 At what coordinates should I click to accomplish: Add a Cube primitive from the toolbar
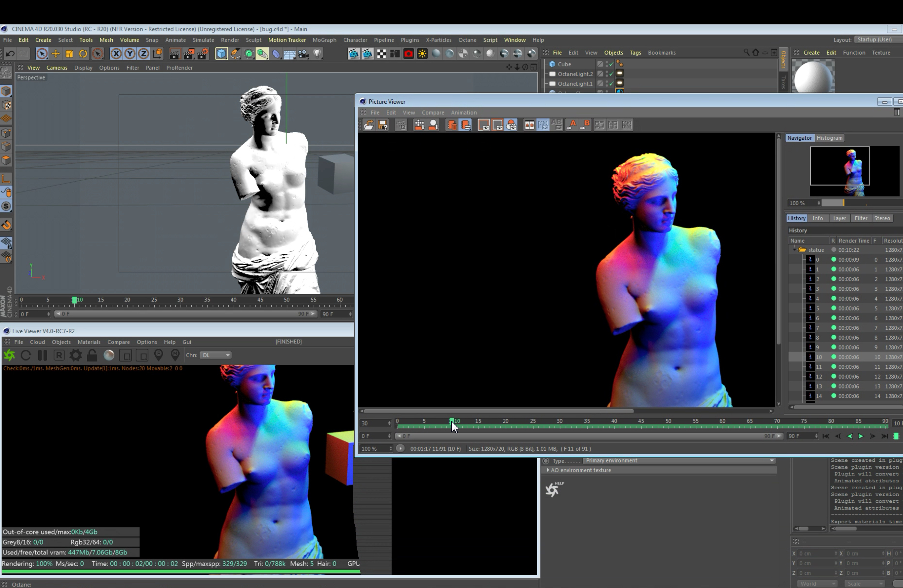tap(221, 54)
